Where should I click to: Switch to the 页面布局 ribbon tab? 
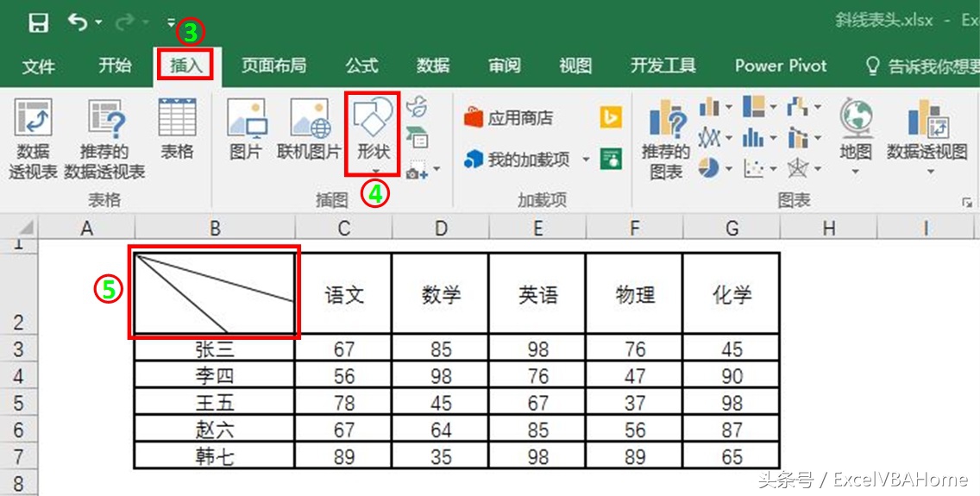[273, 65]
